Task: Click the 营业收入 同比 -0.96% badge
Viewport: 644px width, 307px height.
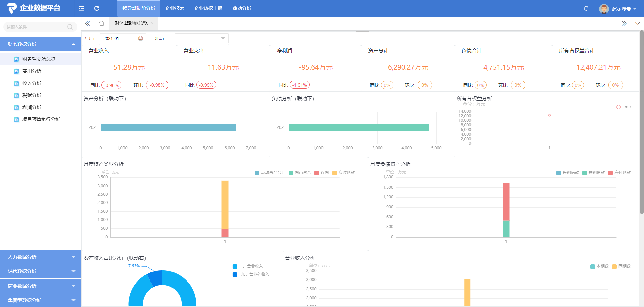Action: click(111, 85)
